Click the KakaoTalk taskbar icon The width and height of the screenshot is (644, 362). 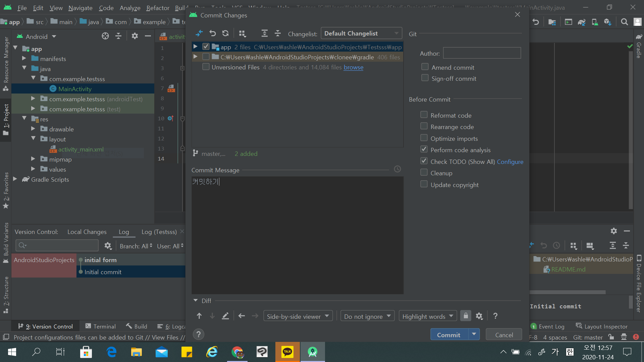287,352
